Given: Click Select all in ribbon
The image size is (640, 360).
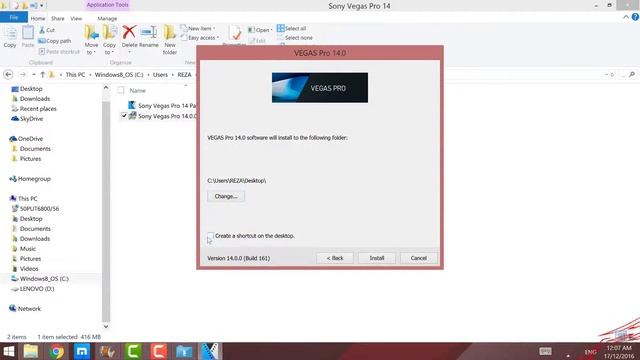Looking at the screenshot, I should coord(291,28).
